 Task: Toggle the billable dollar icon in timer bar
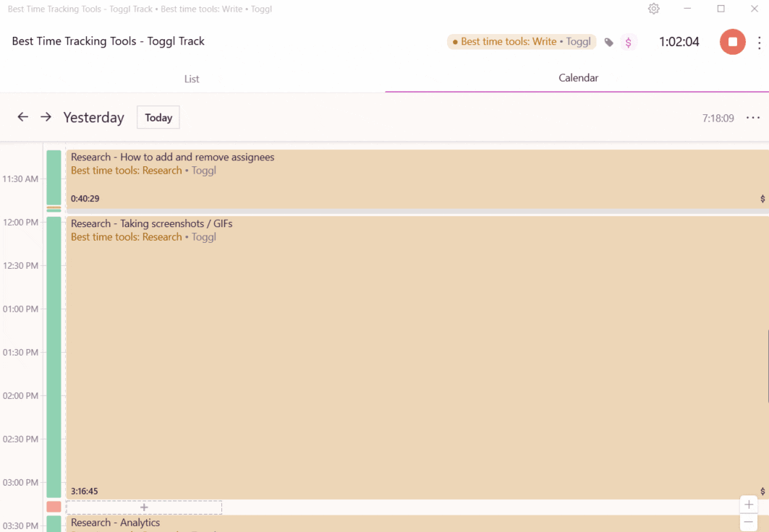pos(628,43)
